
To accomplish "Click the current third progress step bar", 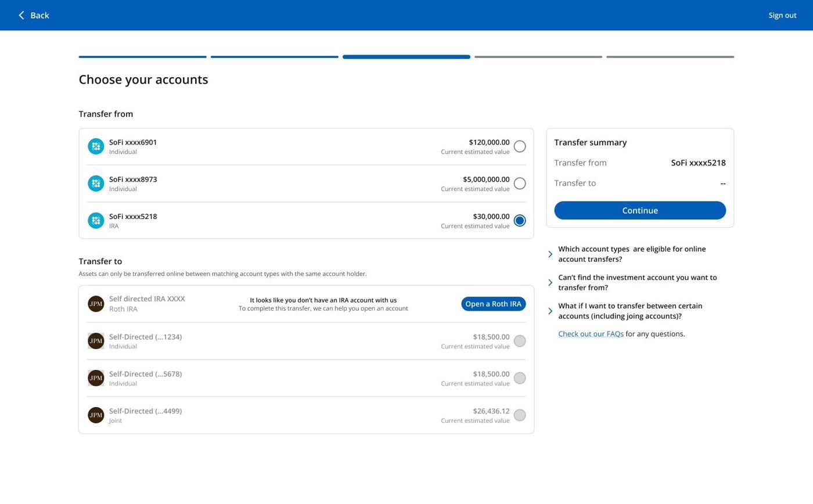I will pyautogui.click(x=406, y=57).
